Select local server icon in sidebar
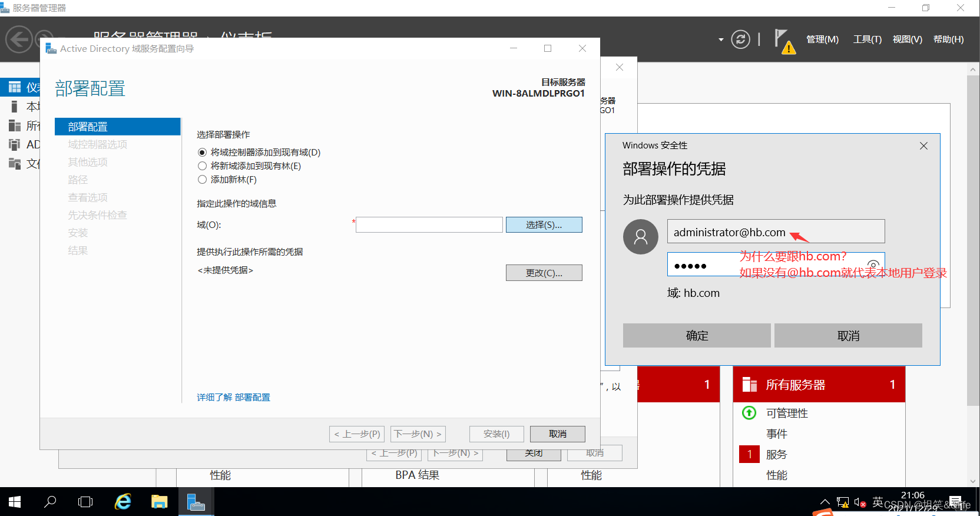 pyautogui.click(x=15, y=107)
